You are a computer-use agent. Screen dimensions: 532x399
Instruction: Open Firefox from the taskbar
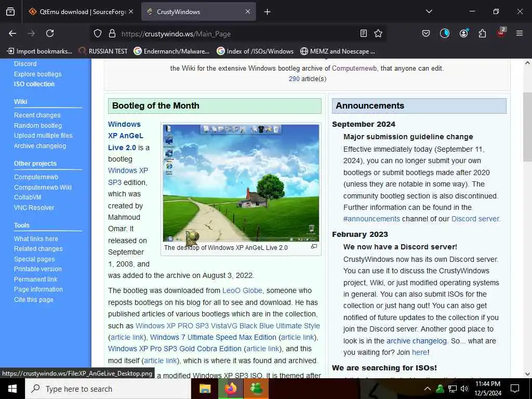point(231,389)
